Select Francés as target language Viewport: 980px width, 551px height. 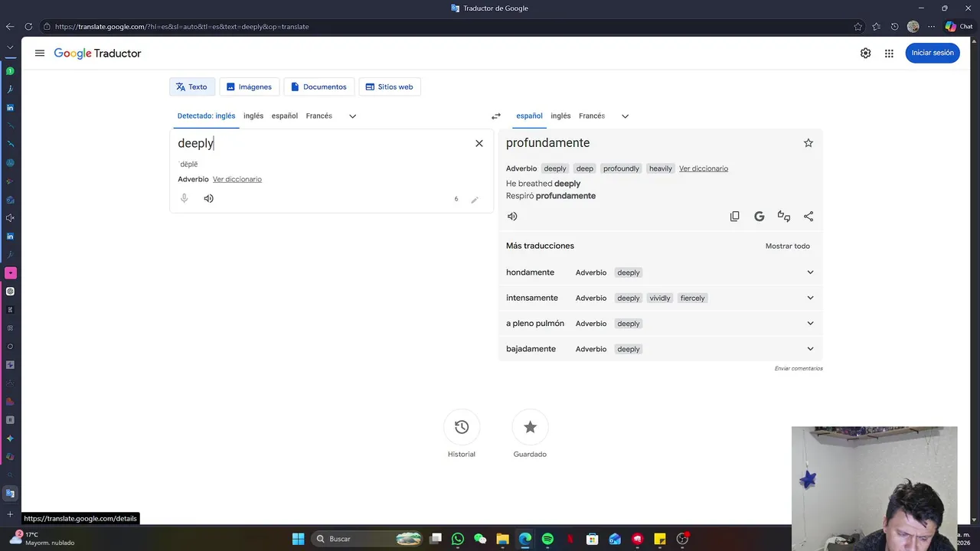(592, 116)
